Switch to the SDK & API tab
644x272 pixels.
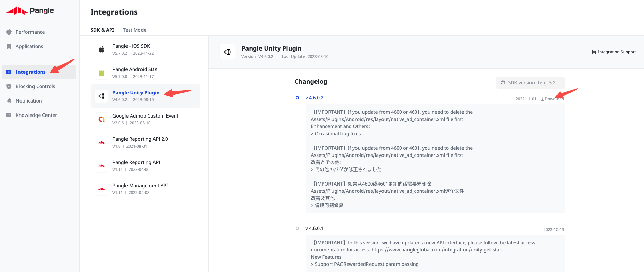pos(102,30)
